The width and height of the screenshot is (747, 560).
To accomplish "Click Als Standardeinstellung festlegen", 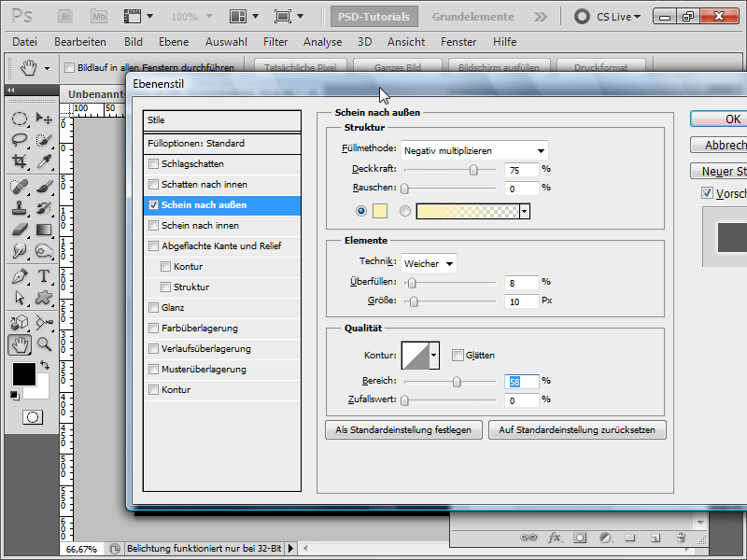I will pos(403,430).
